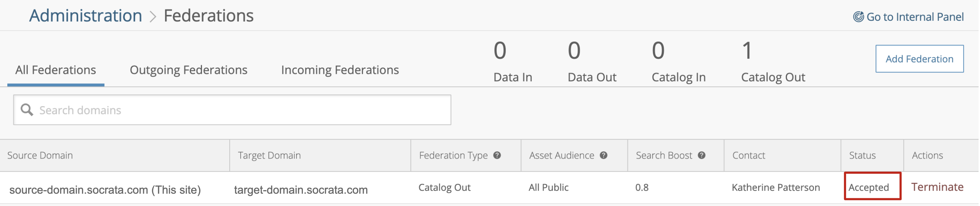Click the Contact column header

pos(748,155)
